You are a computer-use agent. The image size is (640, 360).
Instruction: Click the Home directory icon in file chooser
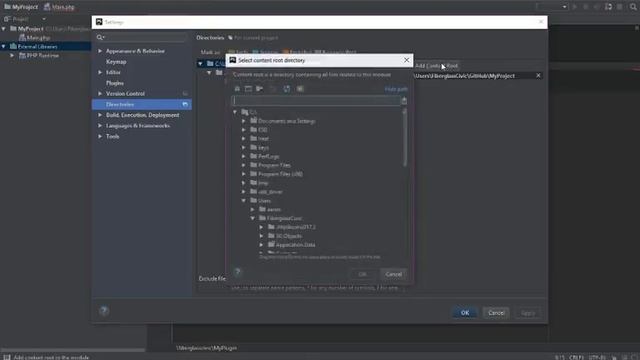pos(237,89)
